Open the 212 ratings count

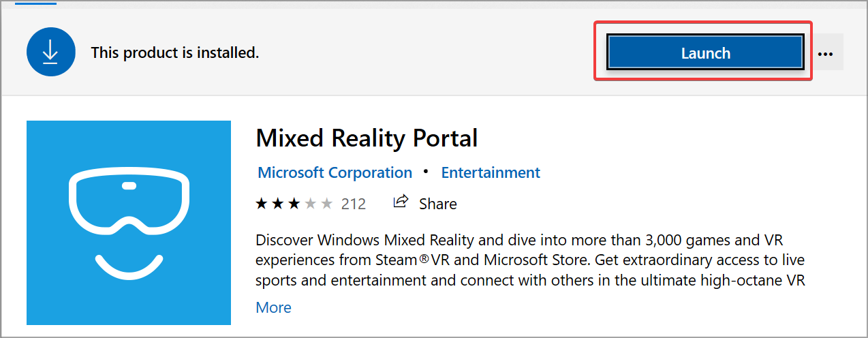coord(354,204)
